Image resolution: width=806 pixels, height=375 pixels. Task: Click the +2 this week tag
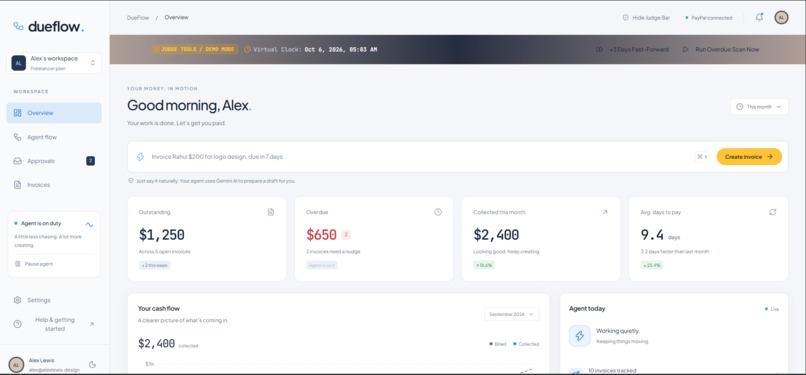pyautogui.click(x=154, y=265)
